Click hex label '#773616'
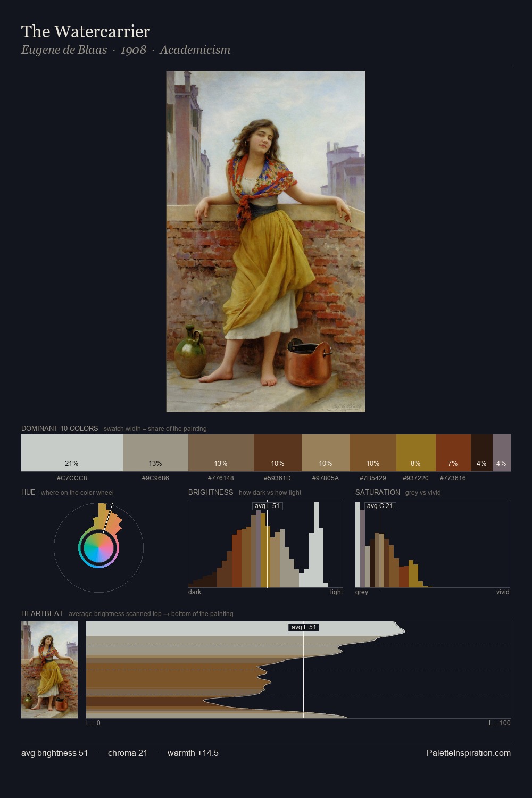Viewport: 532px width, 798px height. pos(453,478)
